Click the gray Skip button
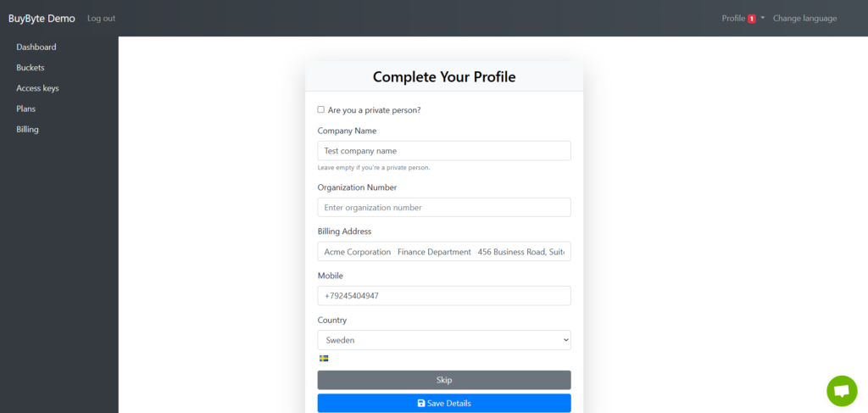Image resolution: width=868 pixels, height=413 pixels. point(444,380)
